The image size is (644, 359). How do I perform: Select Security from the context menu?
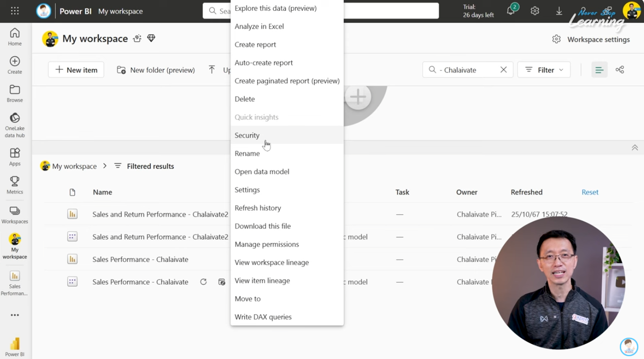coord(247,135)
